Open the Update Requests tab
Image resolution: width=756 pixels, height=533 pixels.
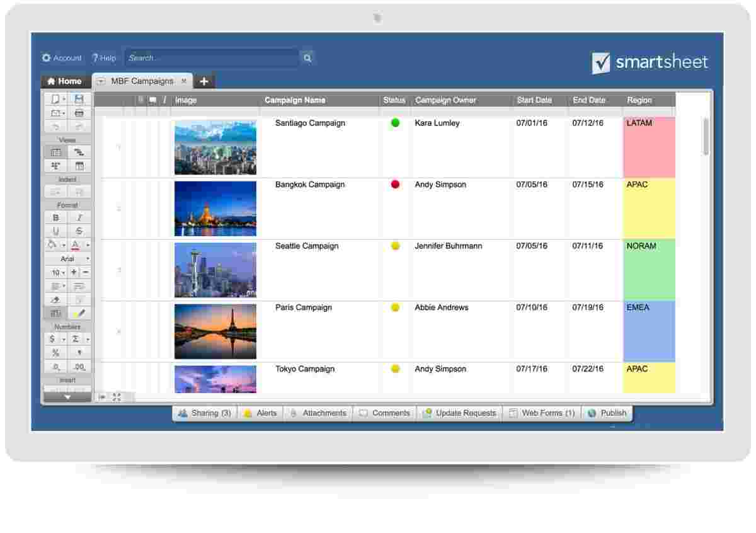pyautogui.click(x=459, y=413)
